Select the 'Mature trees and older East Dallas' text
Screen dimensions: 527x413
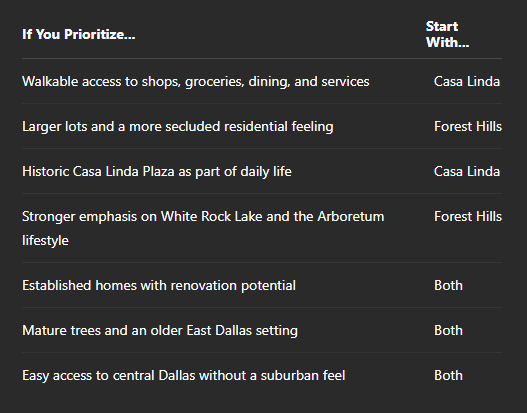click(160, 331)
